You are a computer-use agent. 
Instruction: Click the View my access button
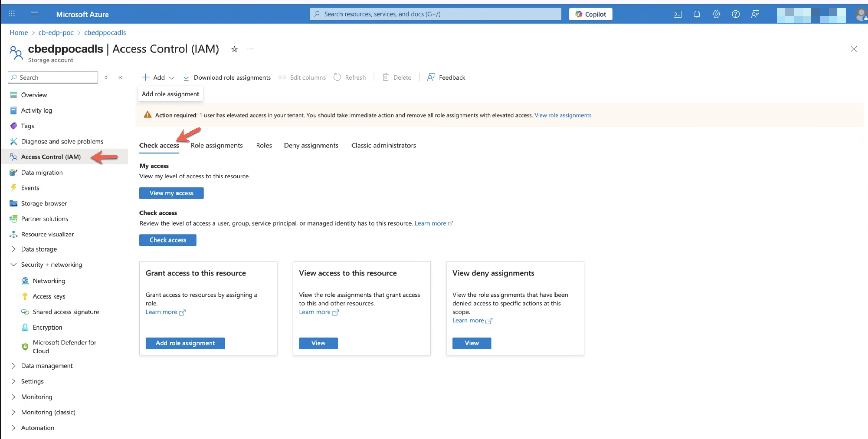point(171,193)
